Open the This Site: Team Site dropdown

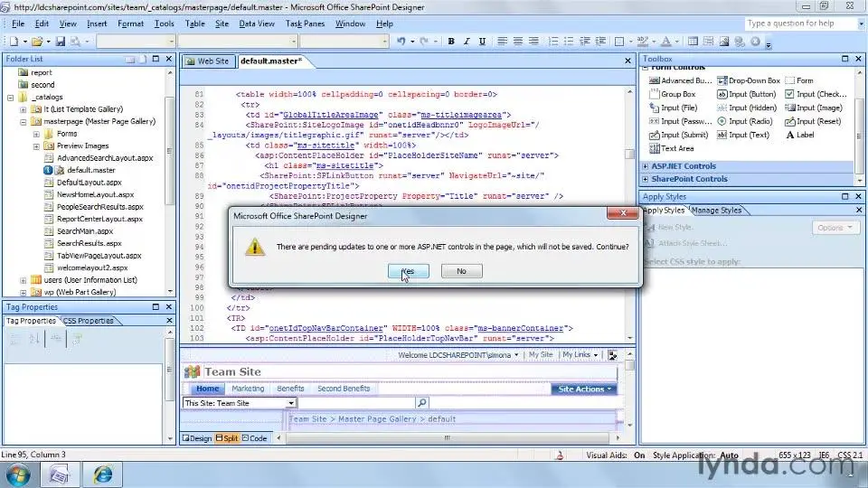(x=290, y=403)
